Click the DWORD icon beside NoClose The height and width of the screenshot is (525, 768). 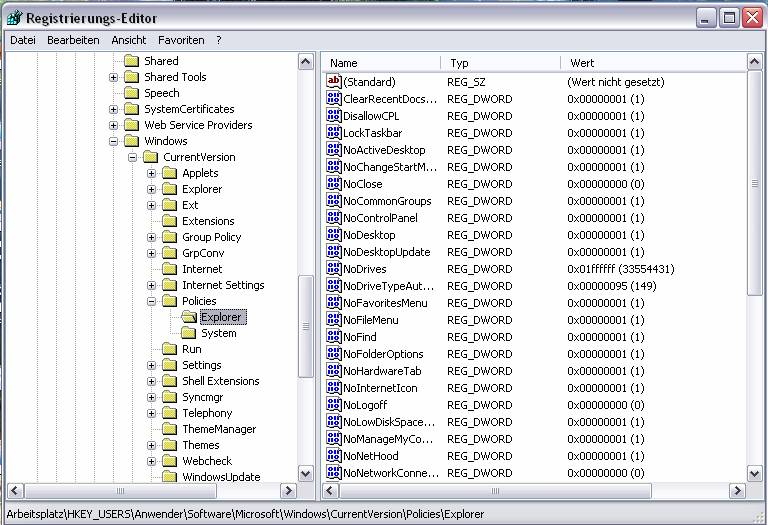pyautogui.click(x=334, y=183)
